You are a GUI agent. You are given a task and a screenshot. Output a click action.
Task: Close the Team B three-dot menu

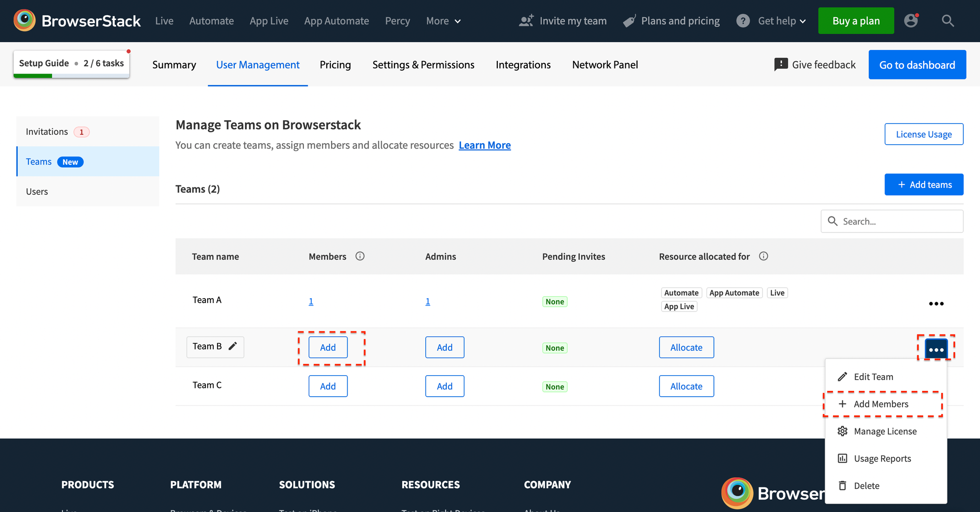coord(936,350)
